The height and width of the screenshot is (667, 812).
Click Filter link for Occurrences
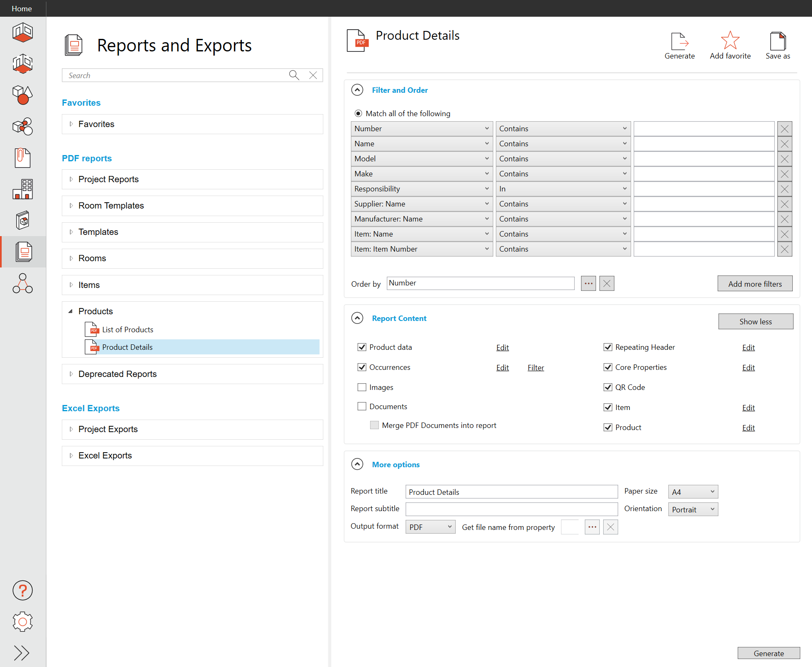coord(535,367)
